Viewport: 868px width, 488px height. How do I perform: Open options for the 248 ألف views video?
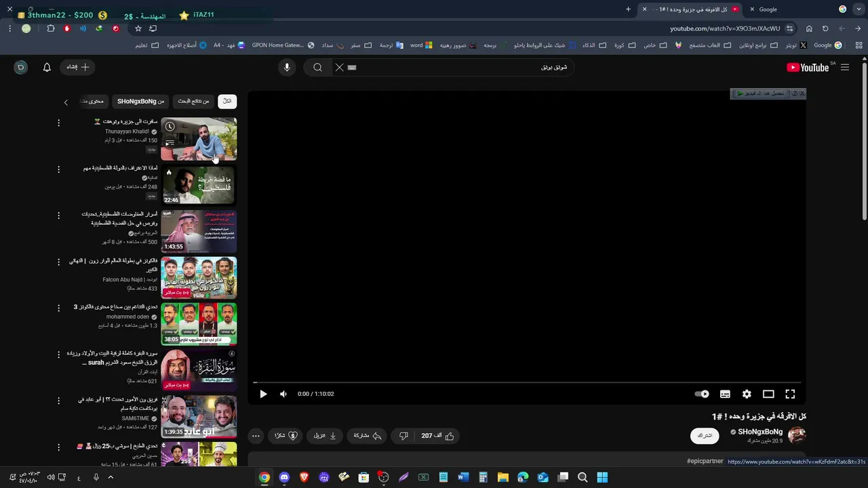click(x=58, y=169)
